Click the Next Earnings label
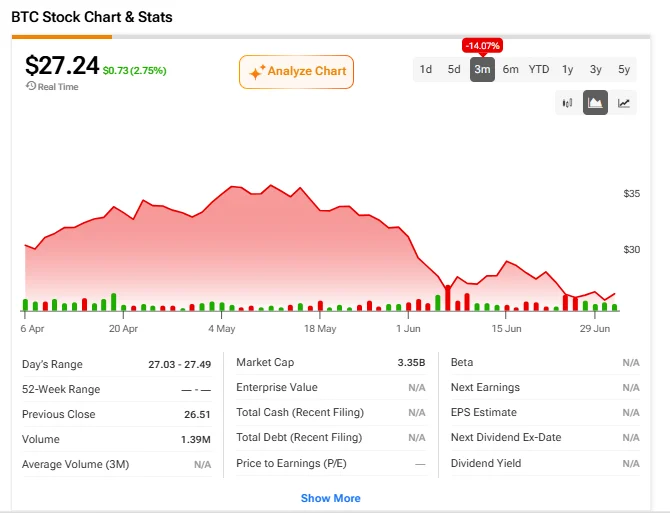The width and height of the screenshot is (670, 513). (485, 387)
